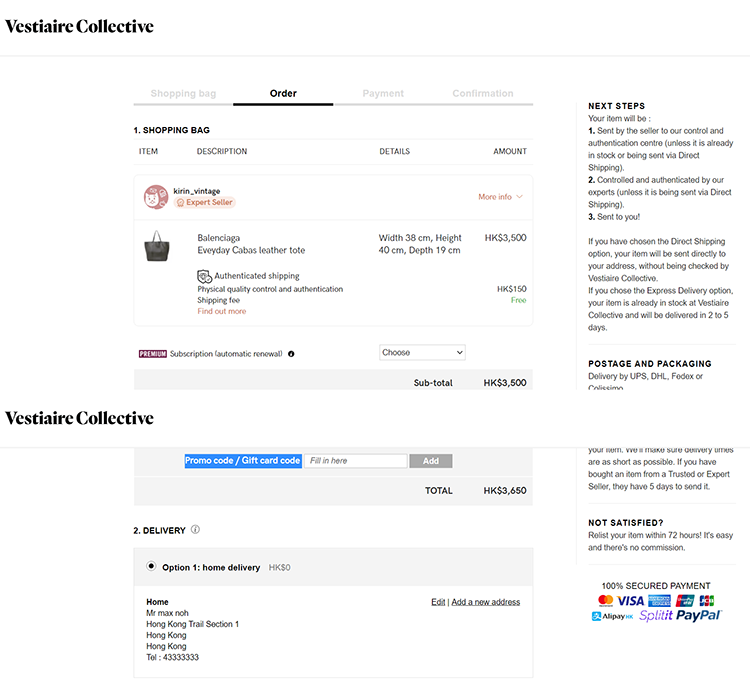Select the Order step tab
The width and height of the screenshot is (750, 686).
(x=283, y=93)
